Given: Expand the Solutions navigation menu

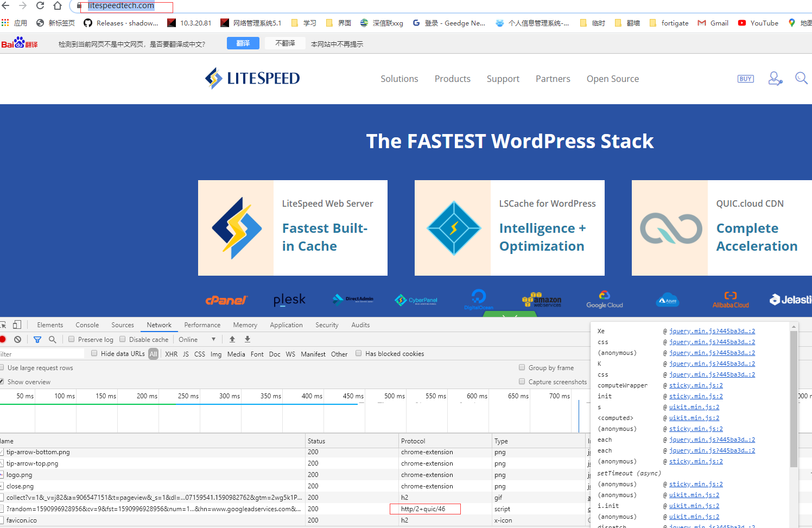Looking at the screenshot, I should [x=399, y=79].
